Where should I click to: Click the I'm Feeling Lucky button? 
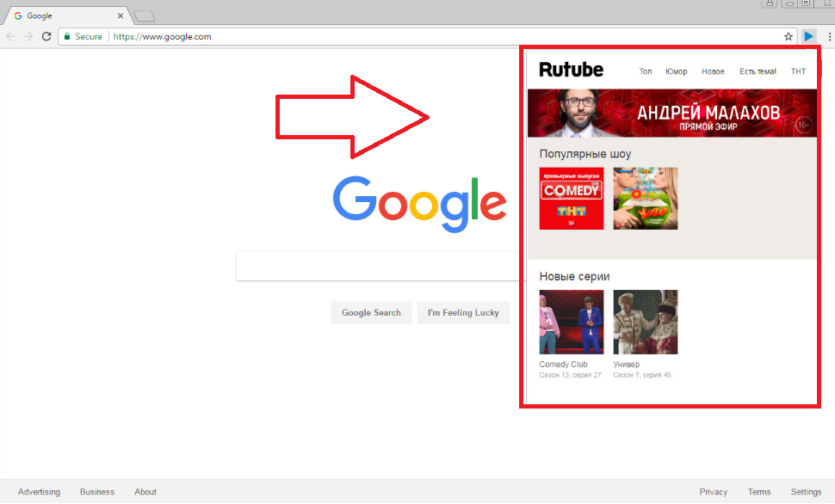463,312
